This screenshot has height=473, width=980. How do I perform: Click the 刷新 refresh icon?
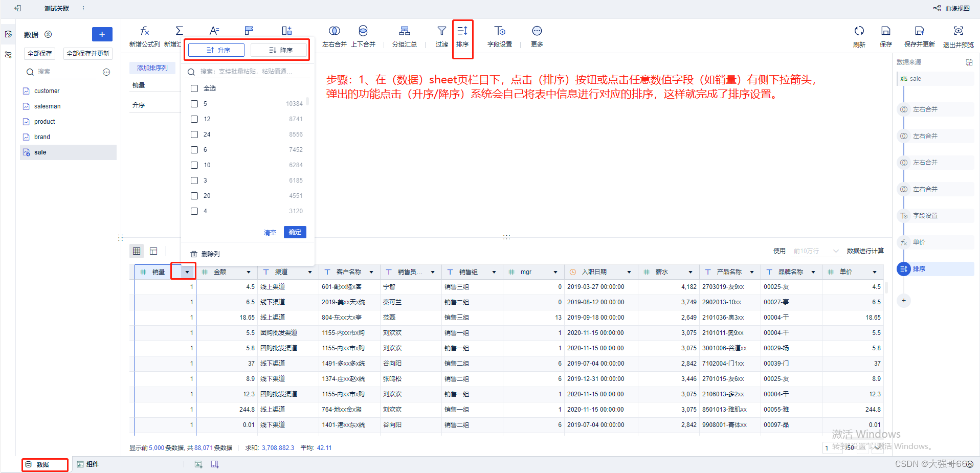tap(859, 31)
